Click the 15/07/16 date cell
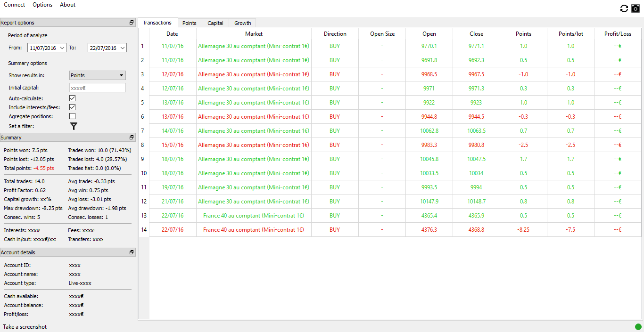The width and height of the screenshot is (644, 332). (173, 145)
